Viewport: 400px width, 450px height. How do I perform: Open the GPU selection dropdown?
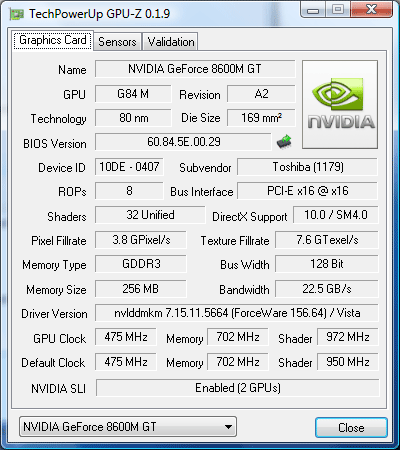point(128,426)
